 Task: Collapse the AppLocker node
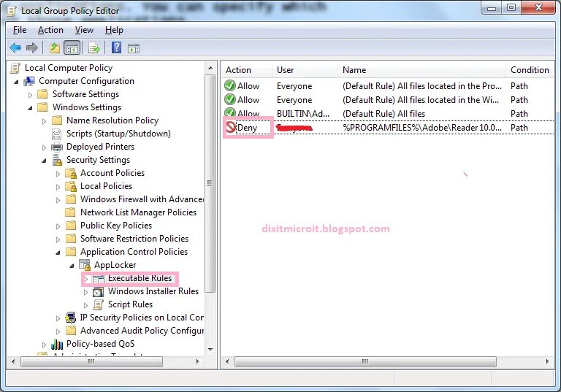72,266
